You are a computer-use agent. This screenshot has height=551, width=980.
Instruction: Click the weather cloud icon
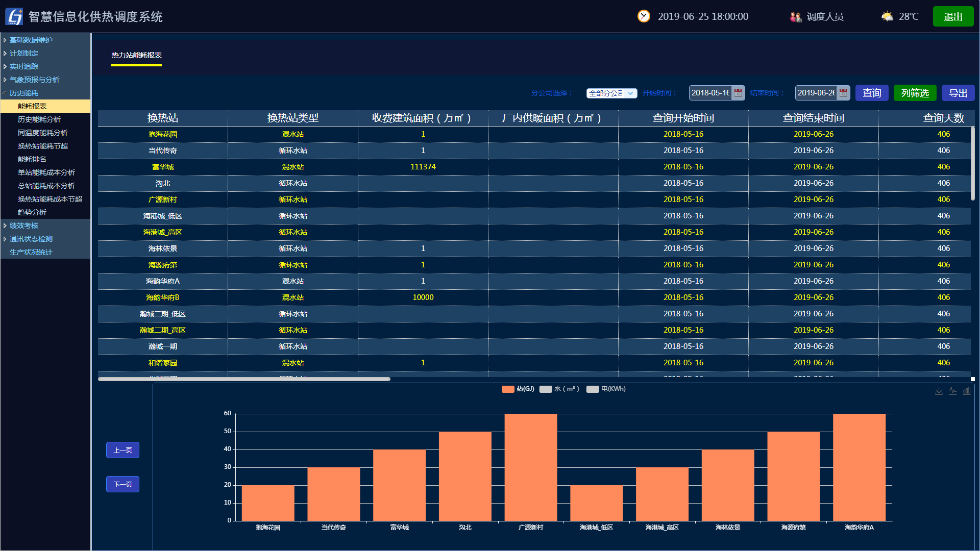887,16
